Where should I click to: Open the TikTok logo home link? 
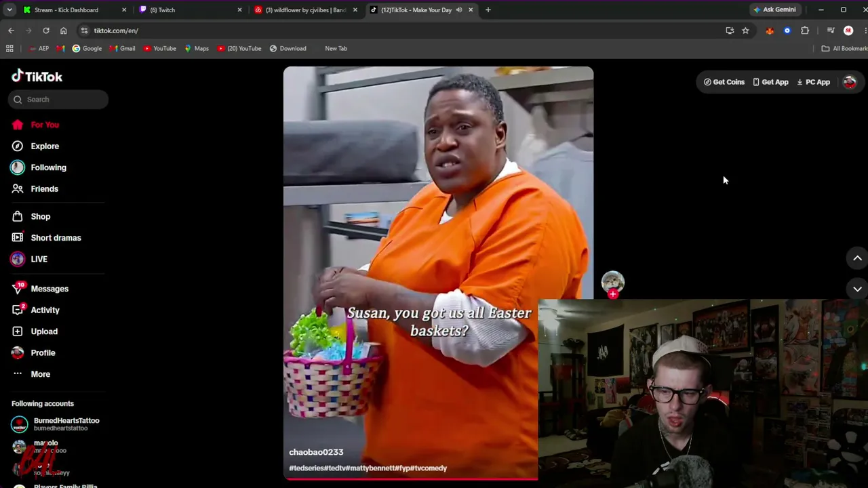pos(37,76)
